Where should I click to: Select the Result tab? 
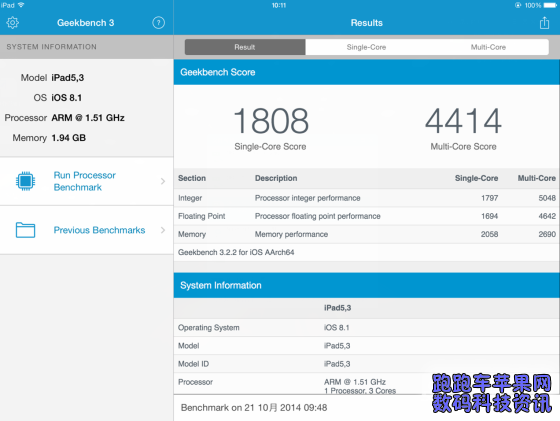(x=245, y=47)
